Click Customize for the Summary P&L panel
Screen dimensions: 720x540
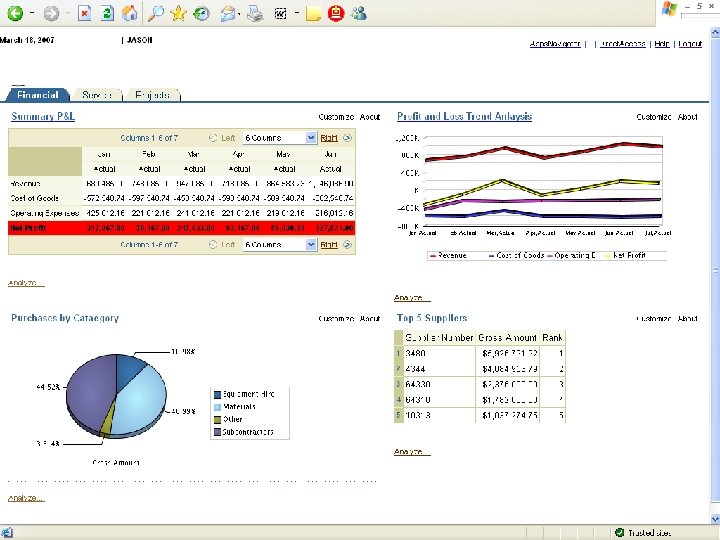tap(336, 117)
